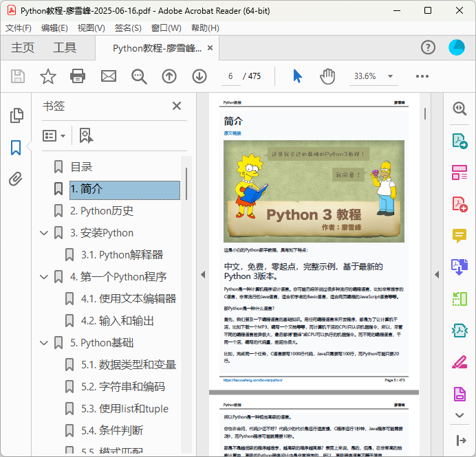The height and width of the screenshot is (457, 476).
Task: Open the Attachments paperclip panel
Action: (16, 179)
